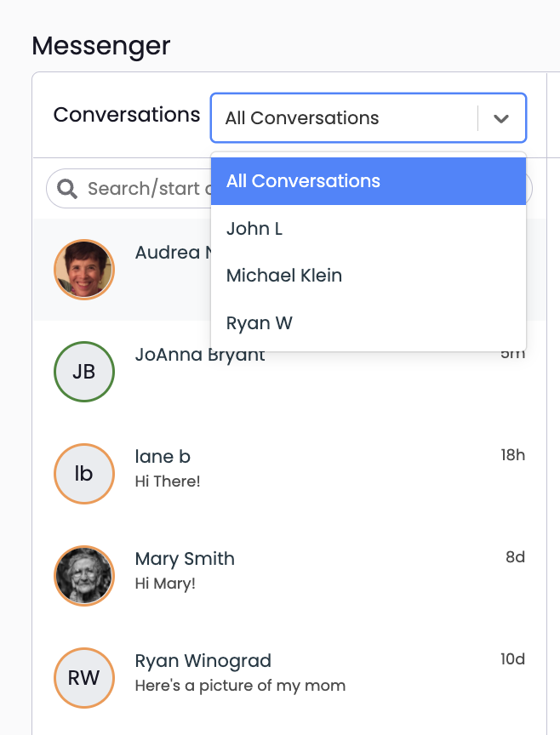Open the Mary Smith conversation name
The width and height of the screenshot is (560, 735).
[185, 559]
